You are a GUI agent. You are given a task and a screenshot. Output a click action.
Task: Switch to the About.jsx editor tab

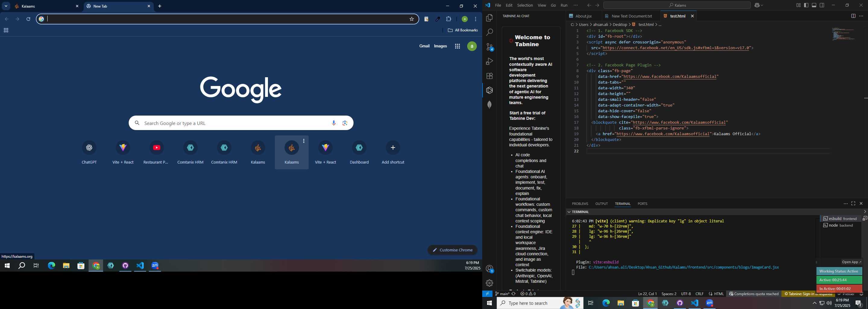click(583, 16)
